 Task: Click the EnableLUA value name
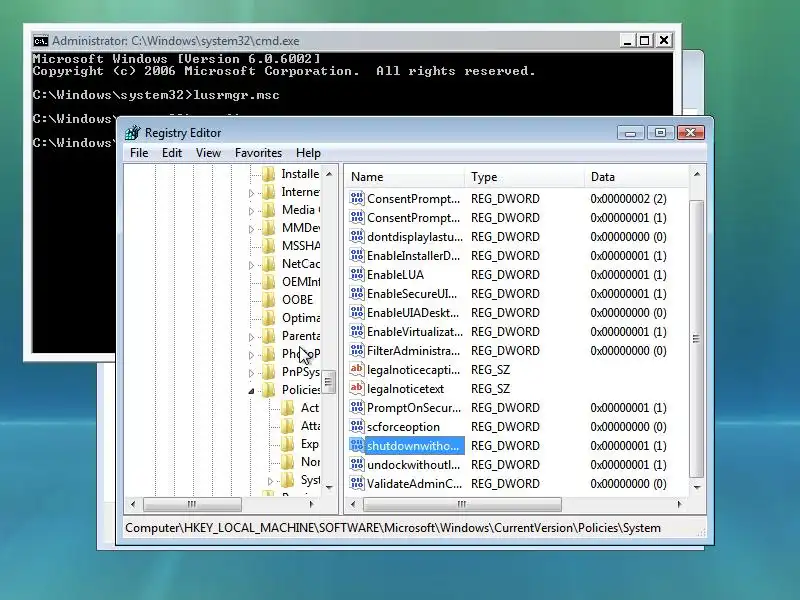(395, 275)
